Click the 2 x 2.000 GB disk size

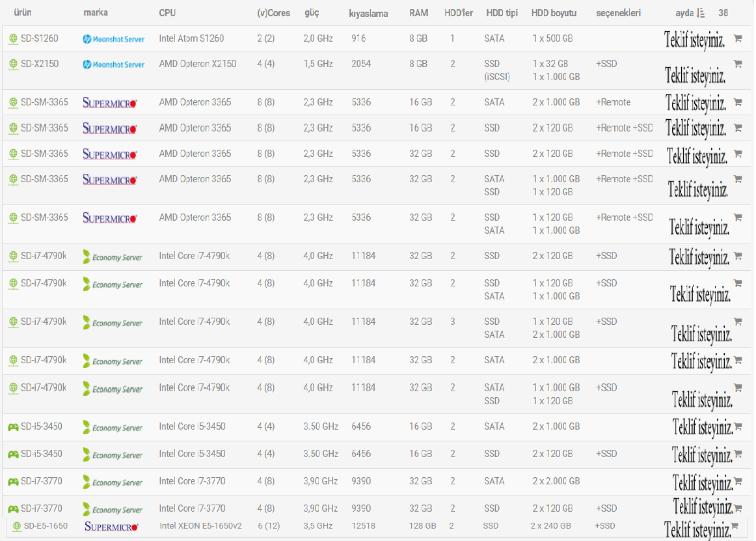pos(556,481)
